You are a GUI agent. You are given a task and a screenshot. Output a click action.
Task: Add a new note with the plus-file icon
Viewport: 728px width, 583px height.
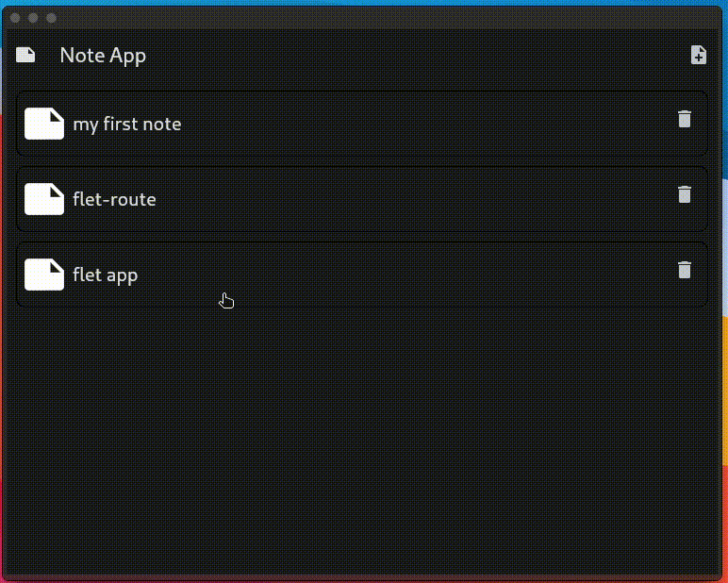(698, 55)
